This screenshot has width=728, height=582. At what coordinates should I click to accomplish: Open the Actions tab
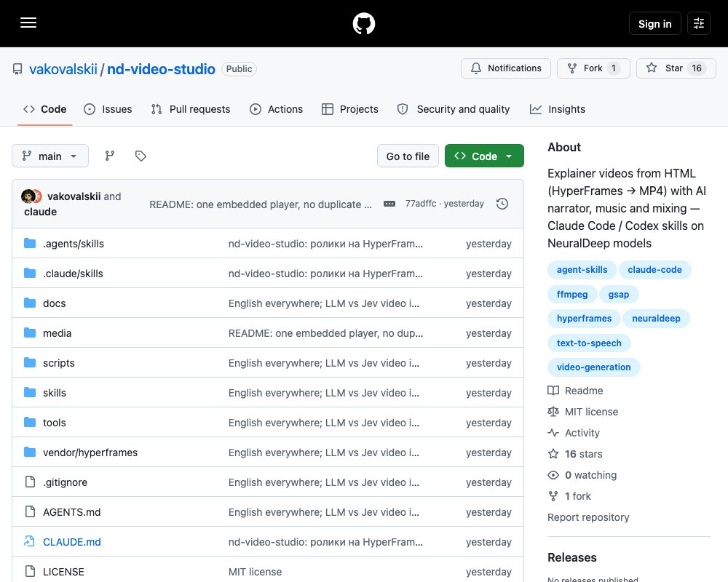(x=276, y=109)
